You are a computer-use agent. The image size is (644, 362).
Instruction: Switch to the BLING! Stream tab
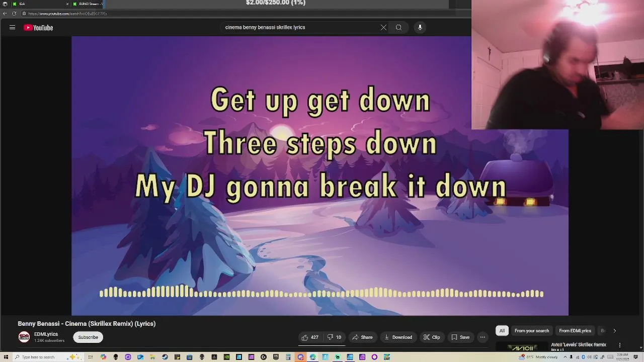coord(88,4)
